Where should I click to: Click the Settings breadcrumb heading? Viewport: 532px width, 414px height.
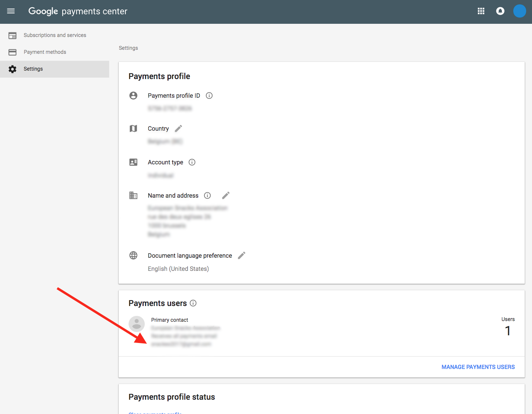[x=128, y=48]
